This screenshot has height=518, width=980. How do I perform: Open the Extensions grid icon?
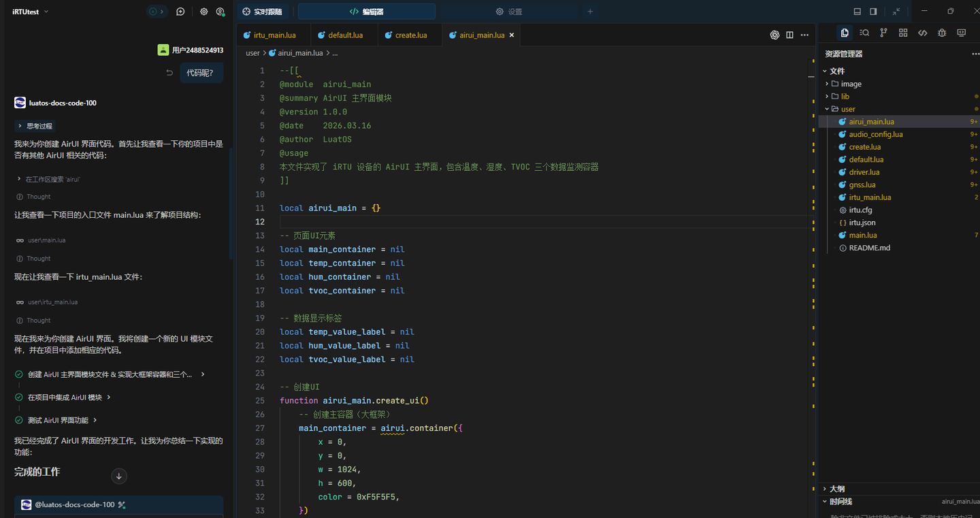coord(903,33)
